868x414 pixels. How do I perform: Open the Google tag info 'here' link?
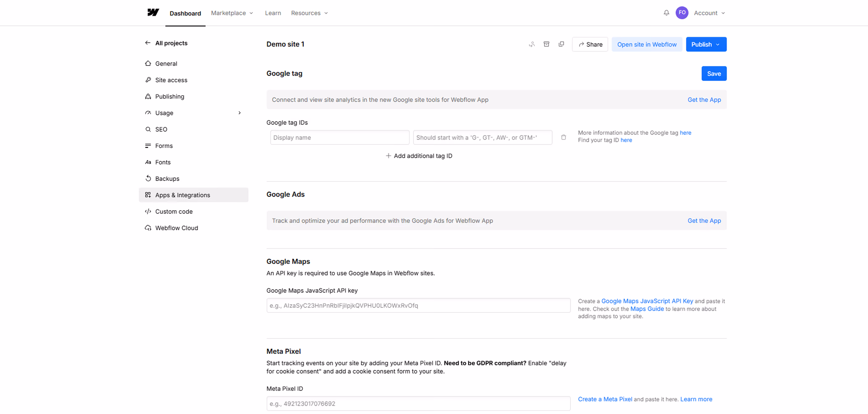tap(686, 133)
